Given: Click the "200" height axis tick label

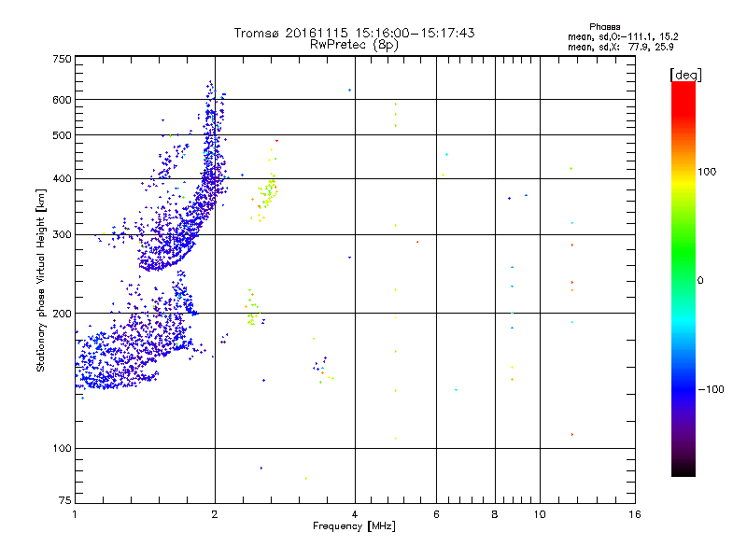Looking at the screenshot, I should (x=62, y=314).
